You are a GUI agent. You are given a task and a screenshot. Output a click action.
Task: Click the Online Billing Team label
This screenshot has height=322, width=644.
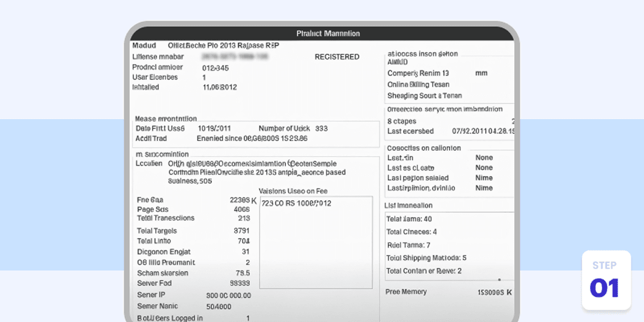pos(419,84)
